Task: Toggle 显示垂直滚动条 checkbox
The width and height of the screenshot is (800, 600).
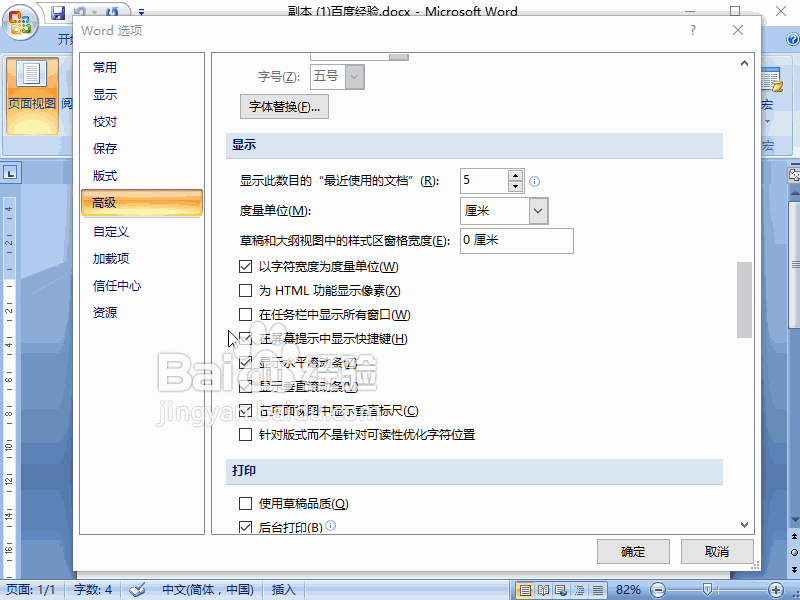Action: pyautogui.click(x=245, y=386)
